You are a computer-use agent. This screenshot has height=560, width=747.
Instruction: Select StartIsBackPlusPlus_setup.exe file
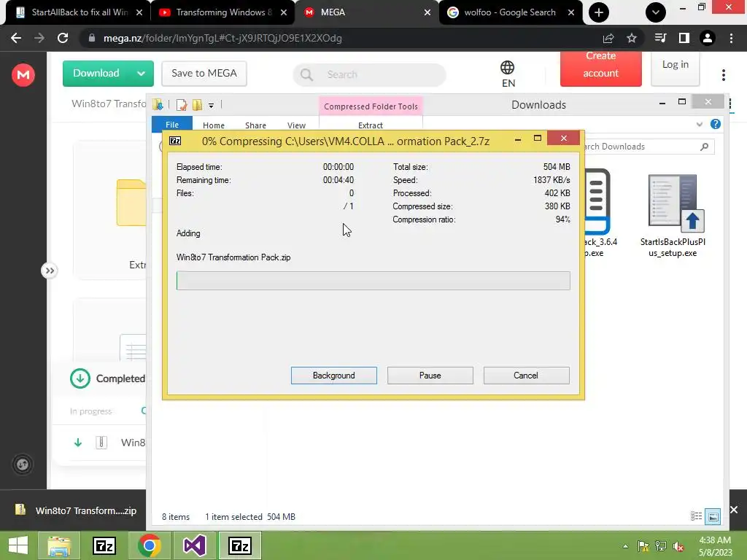tap(673, 216)
